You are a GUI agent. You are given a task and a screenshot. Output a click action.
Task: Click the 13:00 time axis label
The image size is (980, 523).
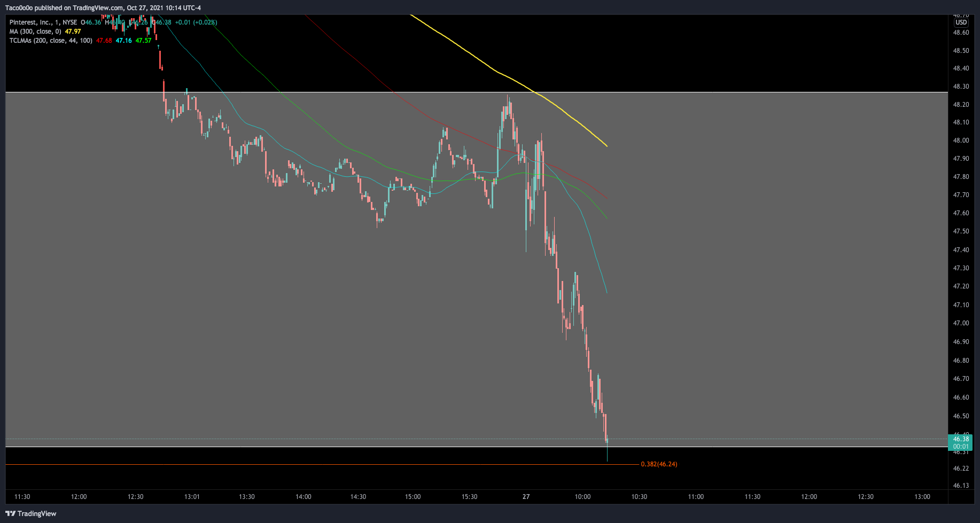point(922,497)
